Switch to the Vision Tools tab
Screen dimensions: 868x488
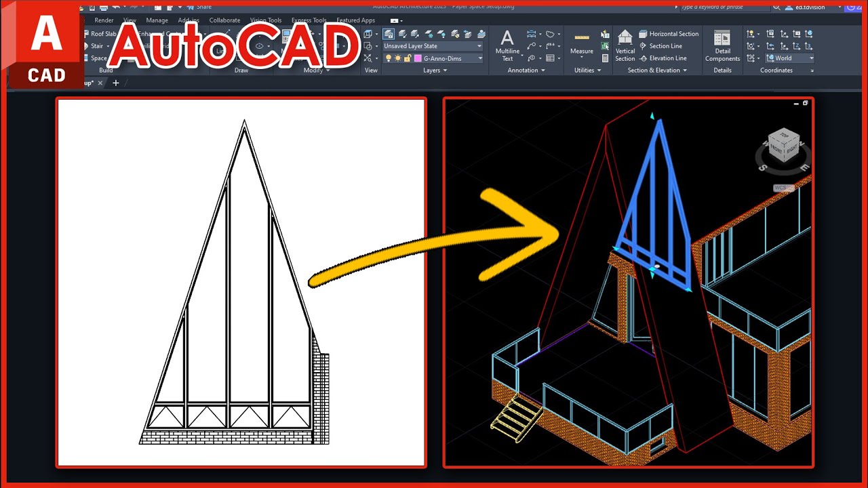[x=266, y=20]
